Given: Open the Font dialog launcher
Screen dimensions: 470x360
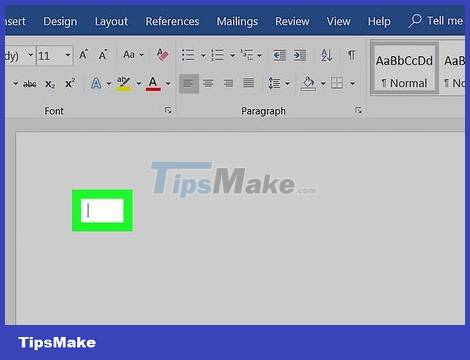Looking at the screenshot, I should (168, 110).
